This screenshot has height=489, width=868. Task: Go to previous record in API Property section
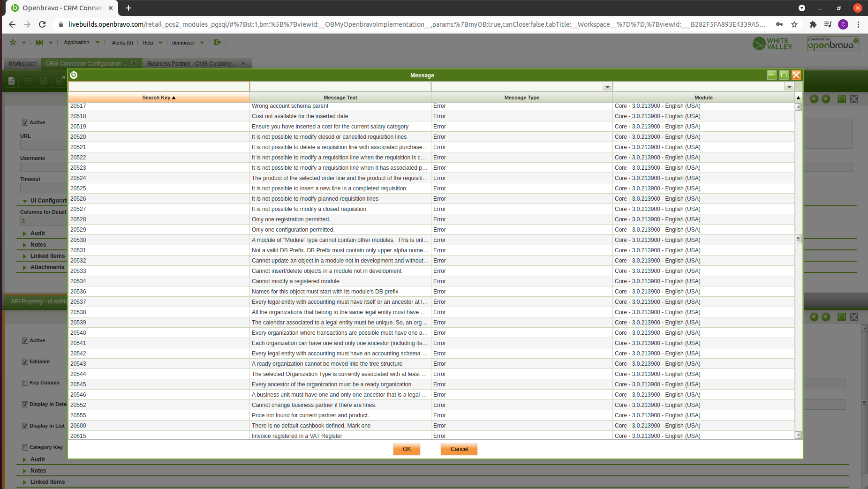click(x=814, y=317)
